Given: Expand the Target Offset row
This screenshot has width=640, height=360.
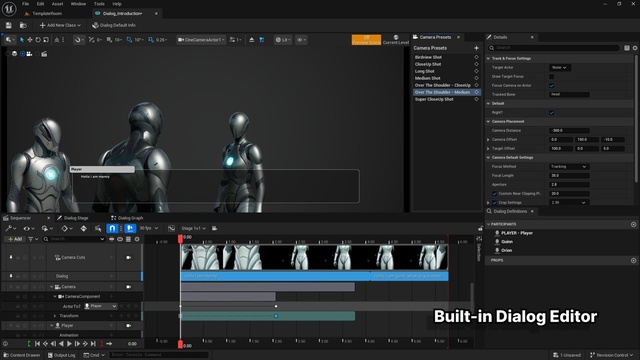Looking at the screenshot, I should 488,149.
